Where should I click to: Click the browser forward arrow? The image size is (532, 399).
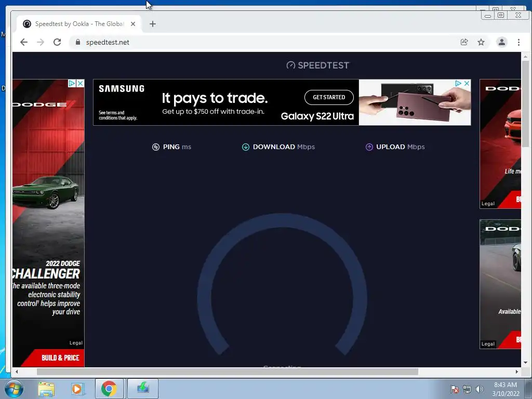point(41,42)
